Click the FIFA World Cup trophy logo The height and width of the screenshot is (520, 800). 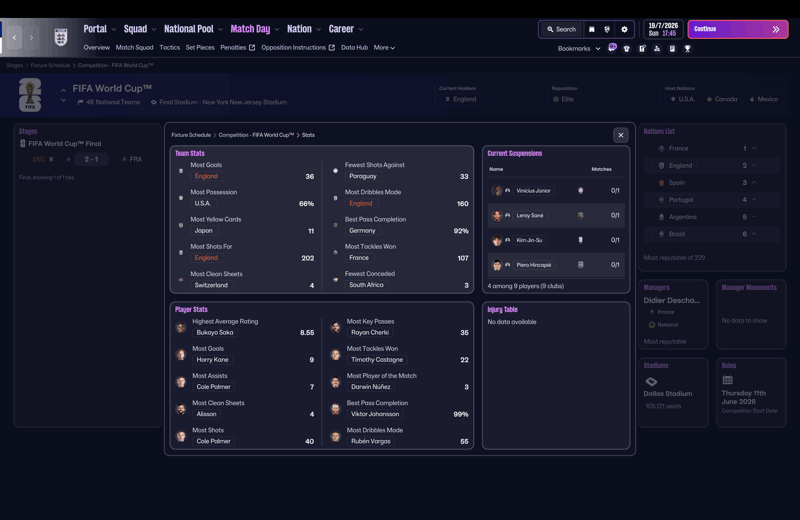click(x=30, y=95)
